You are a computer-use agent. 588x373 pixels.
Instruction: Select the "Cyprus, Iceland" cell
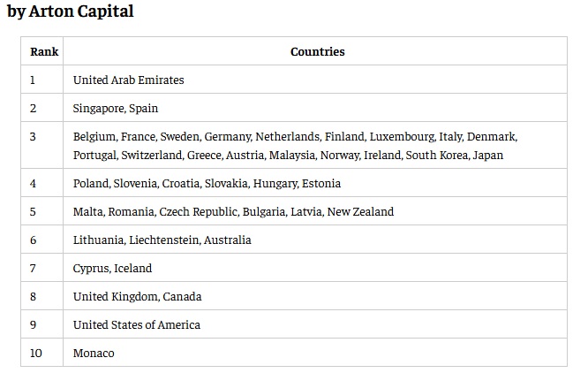[112, 269]
